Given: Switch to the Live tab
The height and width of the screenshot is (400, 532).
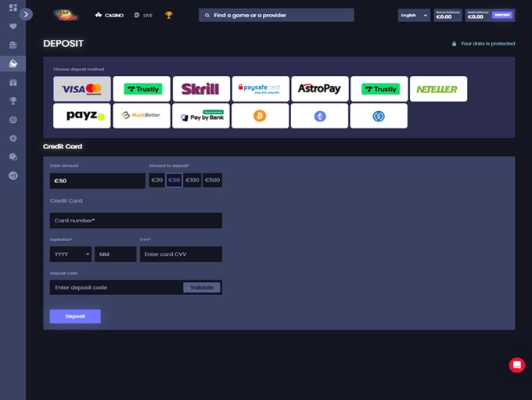Looking at the screenshot, I should click(x=143, y=15).
